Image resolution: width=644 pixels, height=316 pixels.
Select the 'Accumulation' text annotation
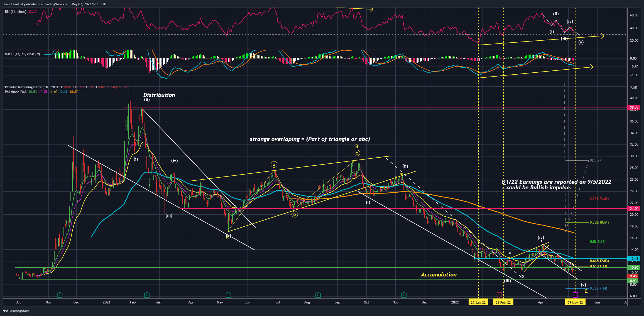click(x=439, y=275)
